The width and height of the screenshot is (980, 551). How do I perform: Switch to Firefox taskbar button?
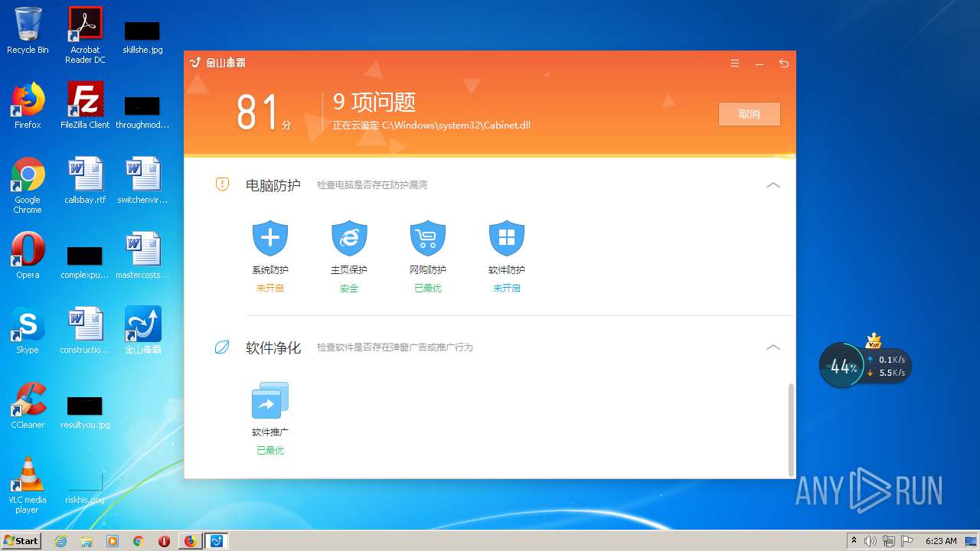(190, 541)
